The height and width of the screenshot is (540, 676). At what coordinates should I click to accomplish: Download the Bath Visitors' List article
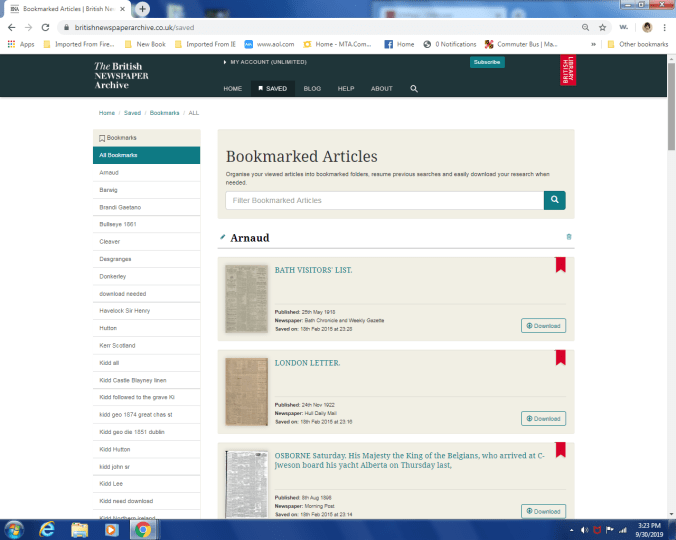click(x=543, y=325)
